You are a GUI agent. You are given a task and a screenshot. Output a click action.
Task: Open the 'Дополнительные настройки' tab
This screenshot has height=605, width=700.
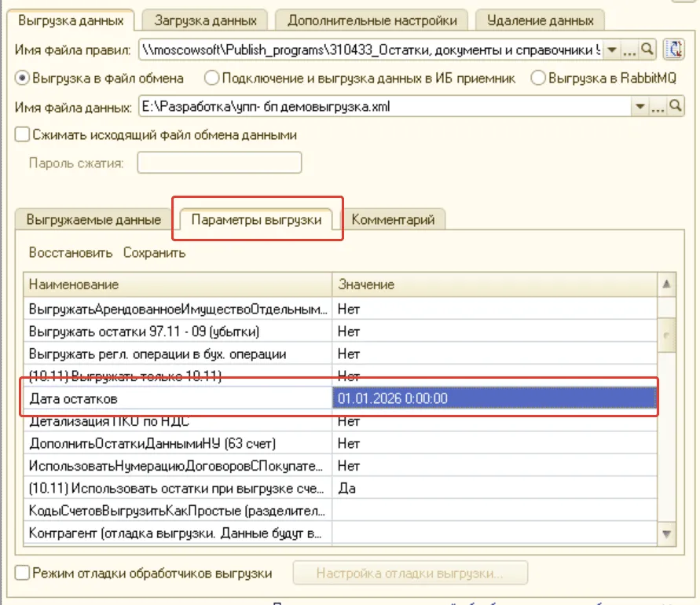pos(372,20)
